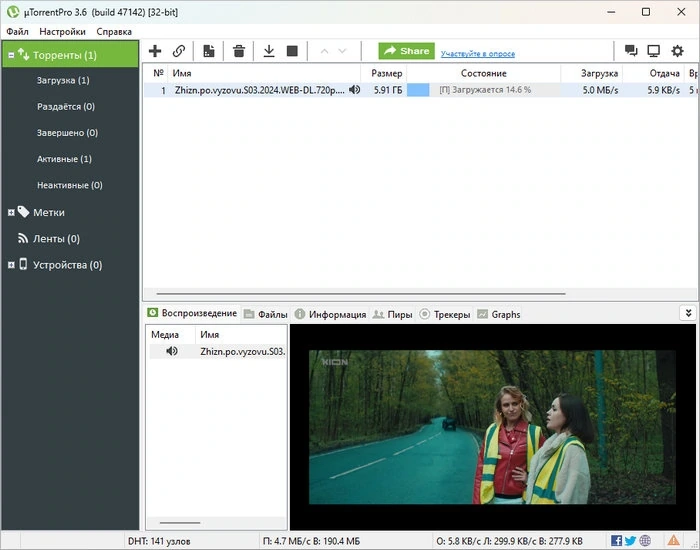
Task: Collapse the Торренты tree node
Action: (x=11, y=55)
